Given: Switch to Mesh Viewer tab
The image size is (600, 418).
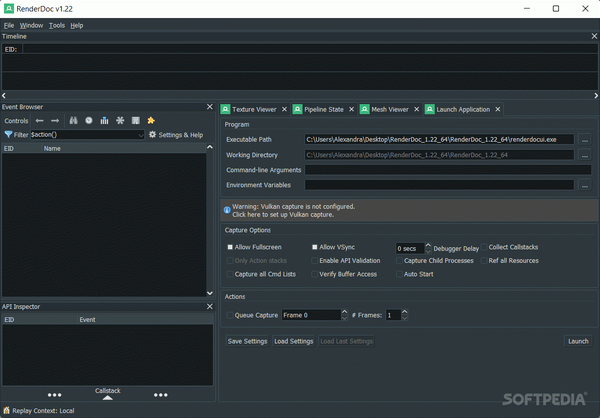Looking at the screenshot, I should [x=390, y=109].
